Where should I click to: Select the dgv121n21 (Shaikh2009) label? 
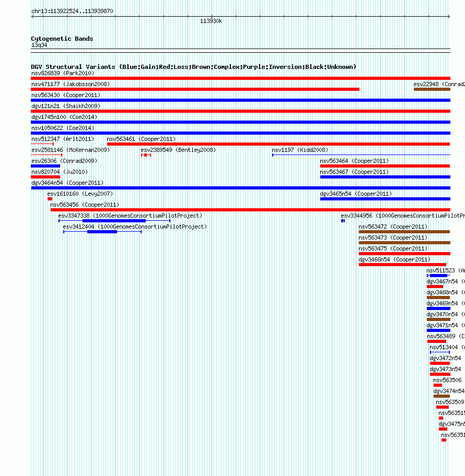(x=66, y=106)
